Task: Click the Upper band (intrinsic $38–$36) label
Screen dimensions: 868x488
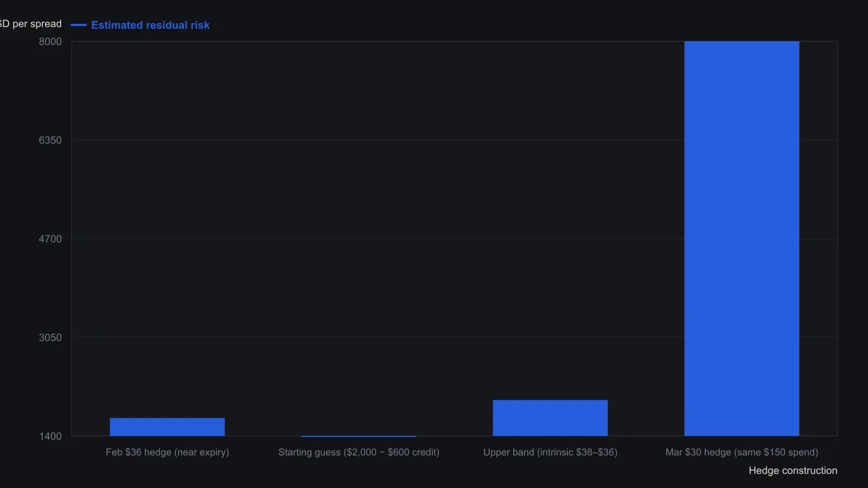Action: click(x=550, y=452)
